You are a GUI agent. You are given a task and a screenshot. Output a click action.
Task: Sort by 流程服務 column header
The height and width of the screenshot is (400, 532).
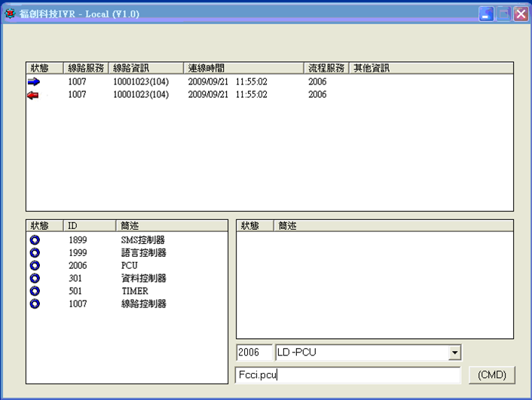326,69
